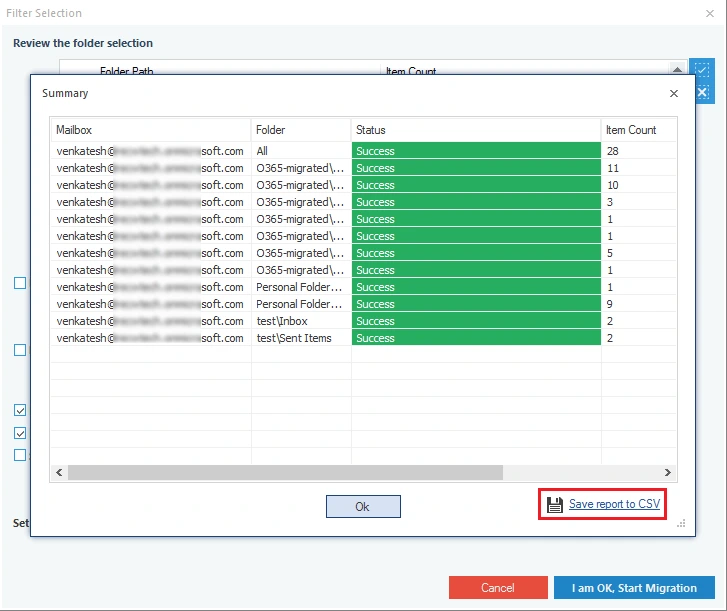Screen dimensions: 727x611
Task: Click the left arrow of the horizontal scrollbar
Action: [59, 472]
